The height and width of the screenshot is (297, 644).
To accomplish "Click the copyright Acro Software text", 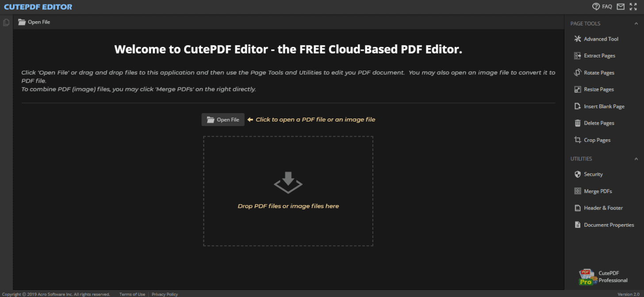I will (56, 294).
